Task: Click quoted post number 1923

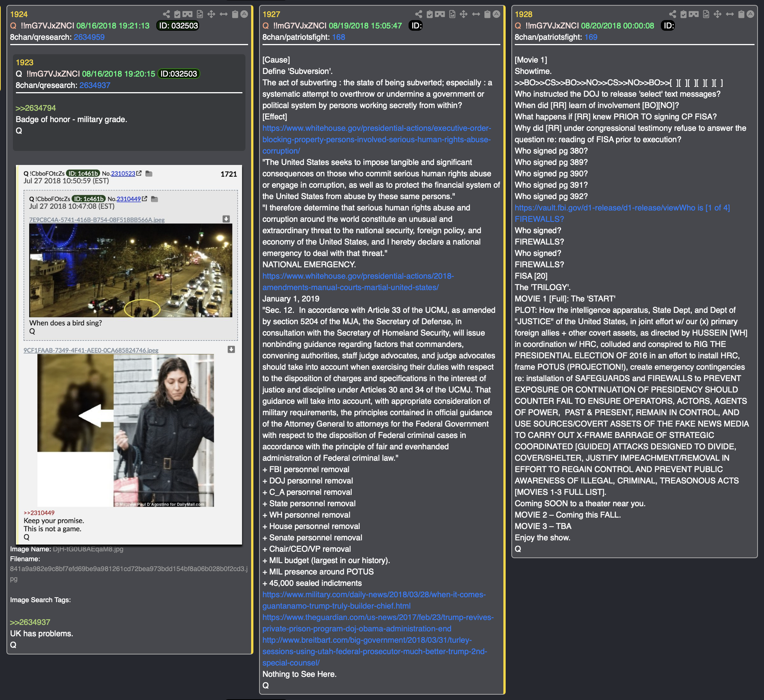Action: 25,63
